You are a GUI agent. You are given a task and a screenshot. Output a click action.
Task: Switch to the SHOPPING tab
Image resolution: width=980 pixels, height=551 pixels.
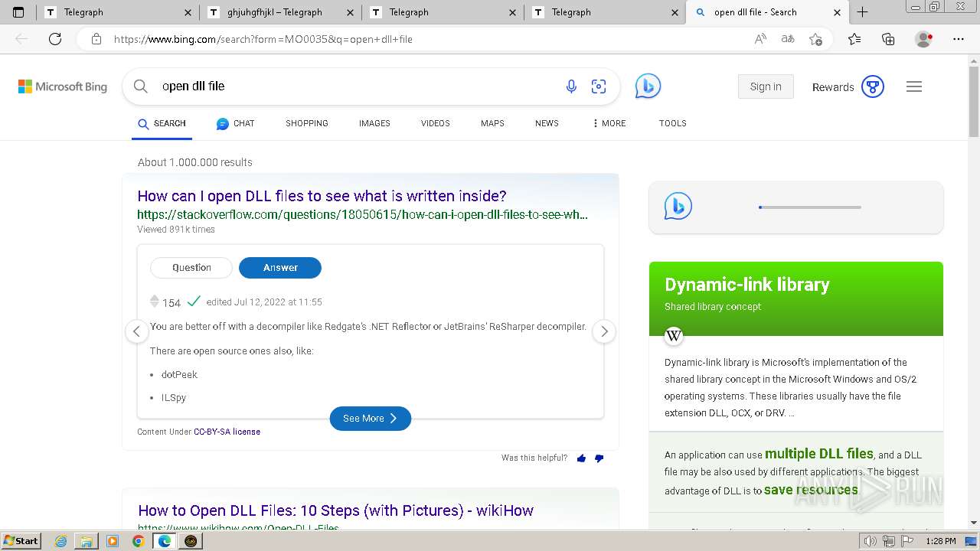[307, 123]
